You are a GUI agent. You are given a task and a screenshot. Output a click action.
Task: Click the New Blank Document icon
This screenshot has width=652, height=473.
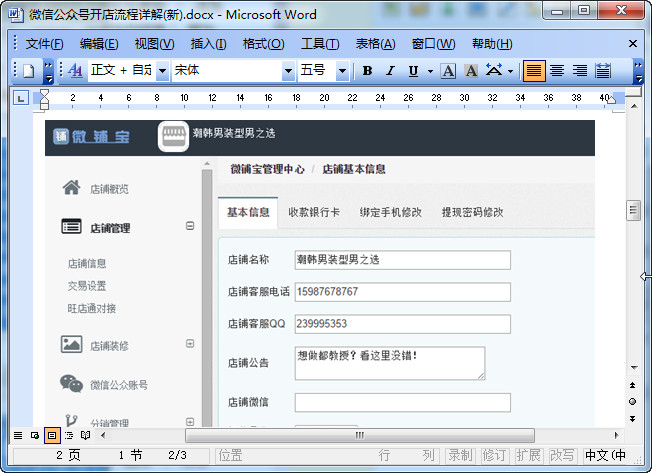click(28, 71)
